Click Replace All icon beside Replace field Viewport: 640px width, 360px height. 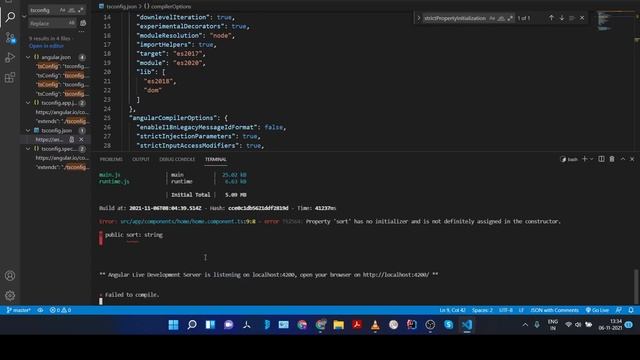(x=83, y=23)
